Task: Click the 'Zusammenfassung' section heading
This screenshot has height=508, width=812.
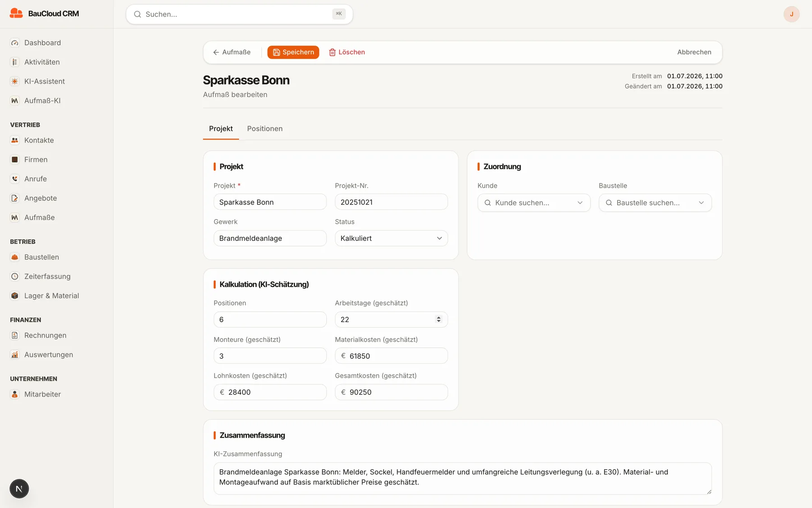Action: coord(252,435)
